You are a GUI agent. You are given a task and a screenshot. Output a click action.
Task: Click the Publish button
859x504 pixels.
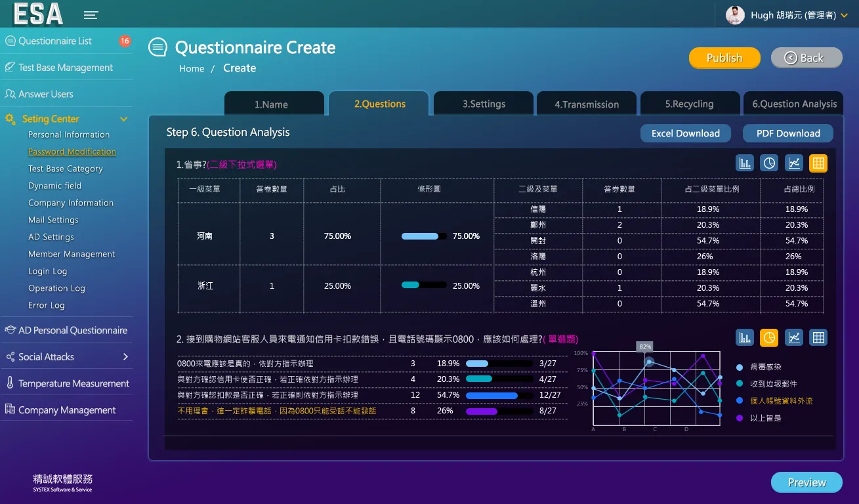tap(724, 58)
